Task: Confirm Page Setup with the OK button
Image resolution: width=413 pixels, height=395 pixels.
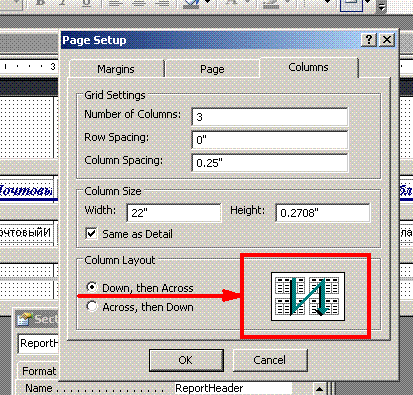Action: (x=186, y=360)
